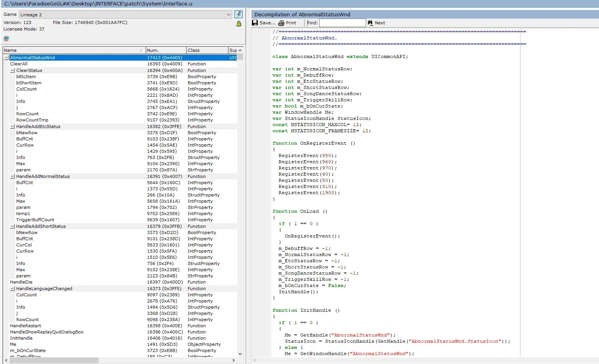Select the param row with Num. 2123
Image resolution: width=599 pixels, height=364 pixels.
click(120, 276)
